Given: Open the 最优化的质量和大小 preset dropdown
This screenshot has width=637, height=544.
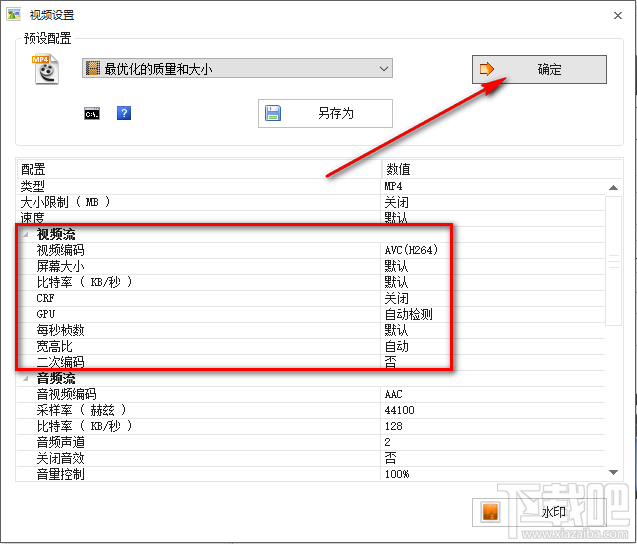Looking at the screenshot, I should (x=237, y=68).
